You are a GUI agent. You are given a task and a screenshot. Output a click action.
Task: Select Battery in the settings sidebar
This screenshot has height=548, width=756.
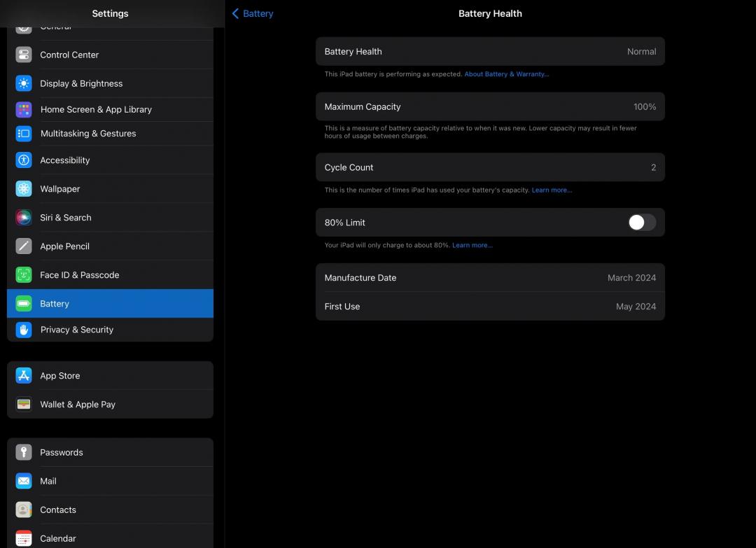110,304
